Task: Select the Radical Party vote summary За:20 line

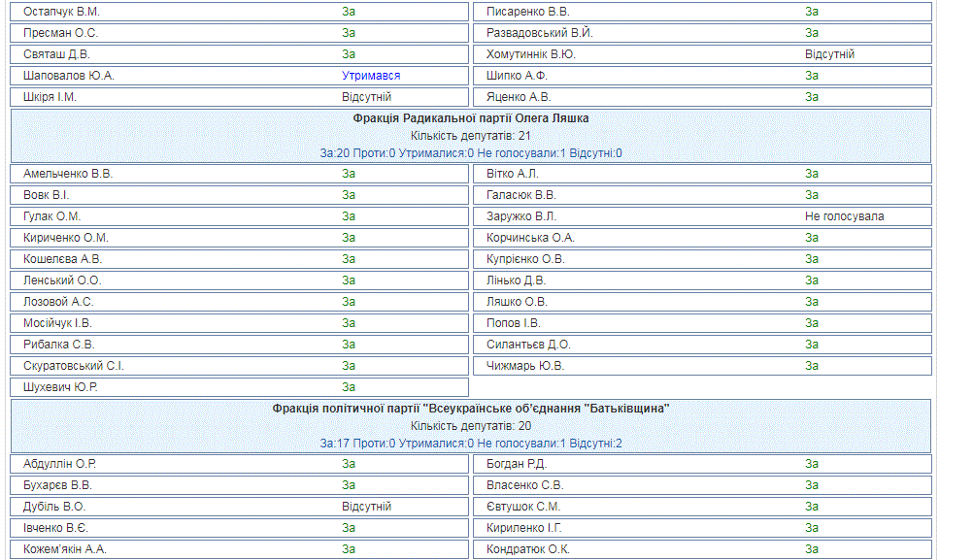Action: (x=471, y=153)
